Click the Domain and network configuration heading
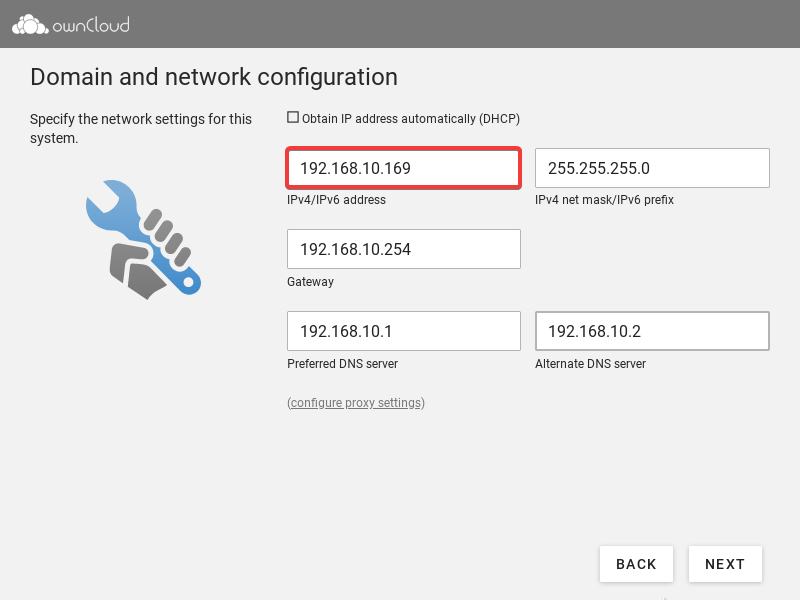The height and width of the screenshot is (600, 800). [x=214, y=77]
